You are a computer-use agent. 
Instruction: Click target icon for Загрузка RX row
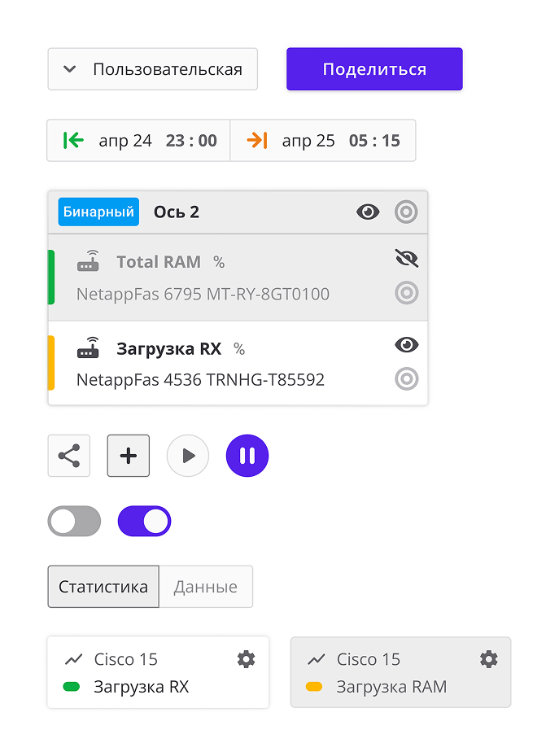coord(407,379)
